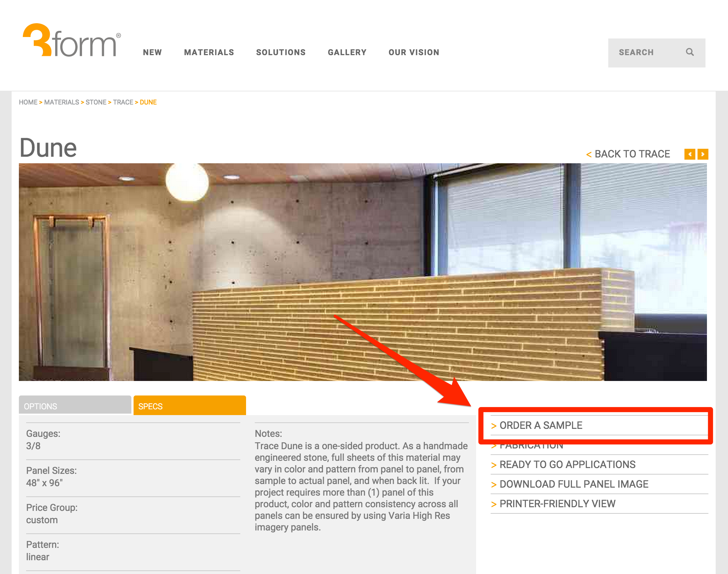Click DOWNLOAD FULL PANEL IMAGE
728x574 pixels.
pyautogui.click(x=573, y=484)
